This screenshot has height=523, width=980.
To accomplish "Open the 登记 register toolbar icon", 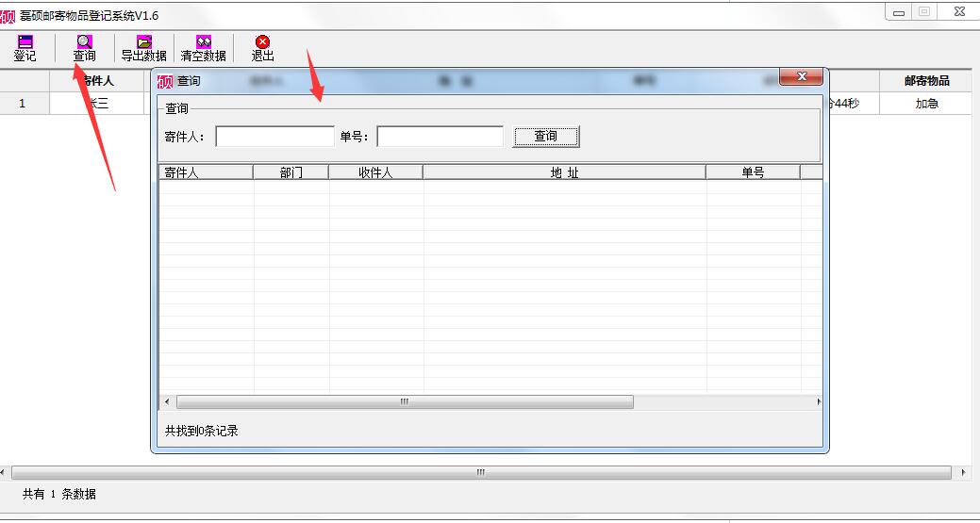I will (25, 48).
